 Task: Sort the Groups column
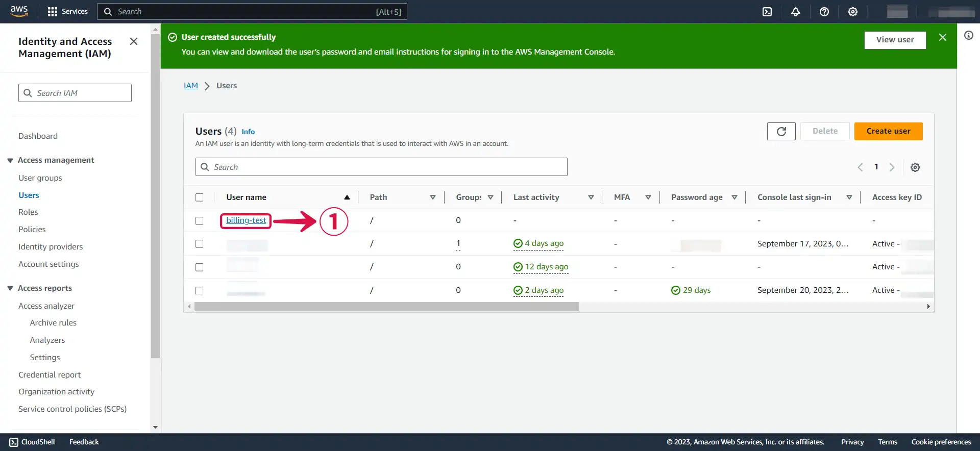[490, 197]
